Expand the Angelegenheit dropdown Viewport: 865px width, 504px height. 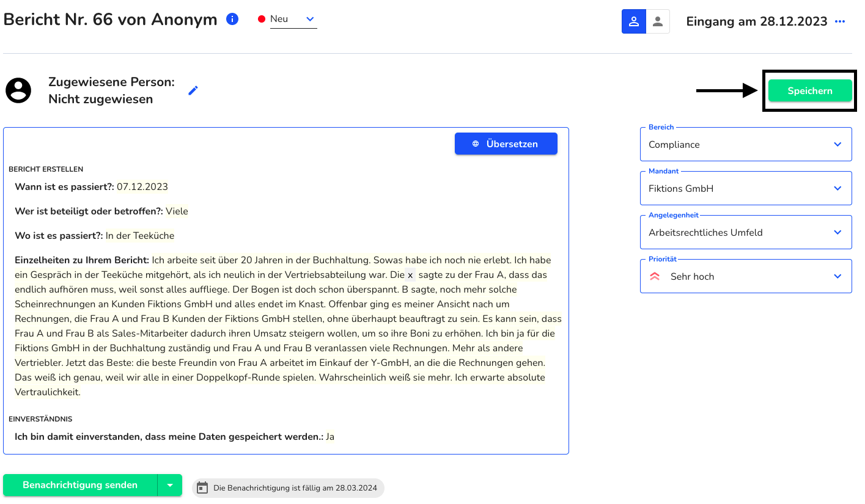coord(746,232)
